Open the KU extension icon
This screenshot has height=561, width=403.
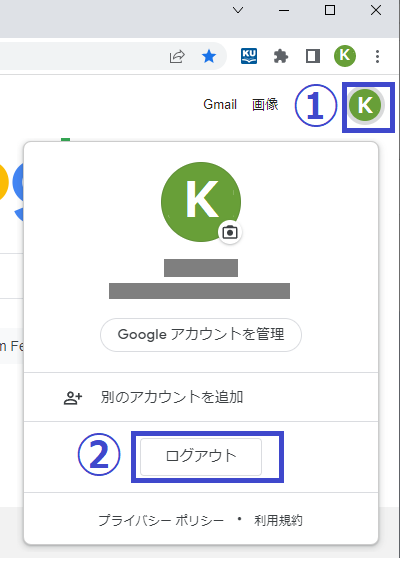tap(249, 56)
